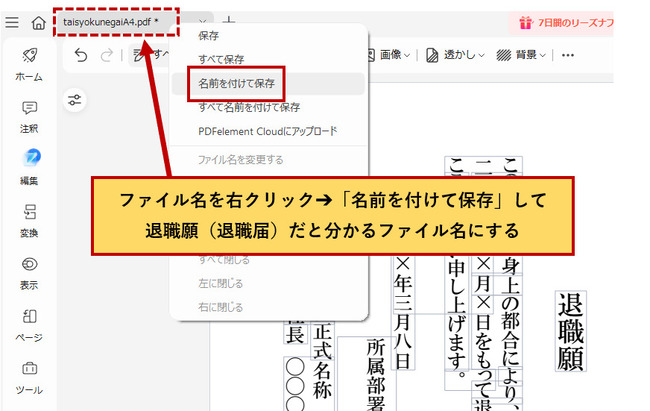The height and width of the screenshot is (411, 650).
Task: Select the 正式名称 text in document
Action: (x=322, y=360)
